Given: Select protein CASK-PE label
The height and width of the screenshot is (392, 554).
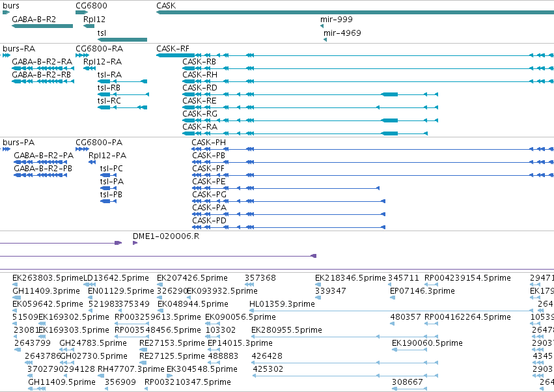Looking at the screenshot, I should [208, 182].
